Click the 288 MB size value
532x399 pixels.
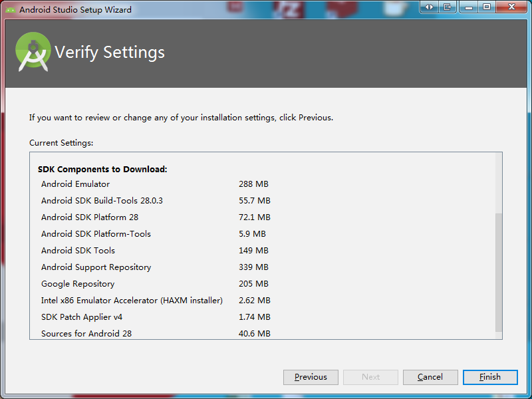click(x=253, y=184)
